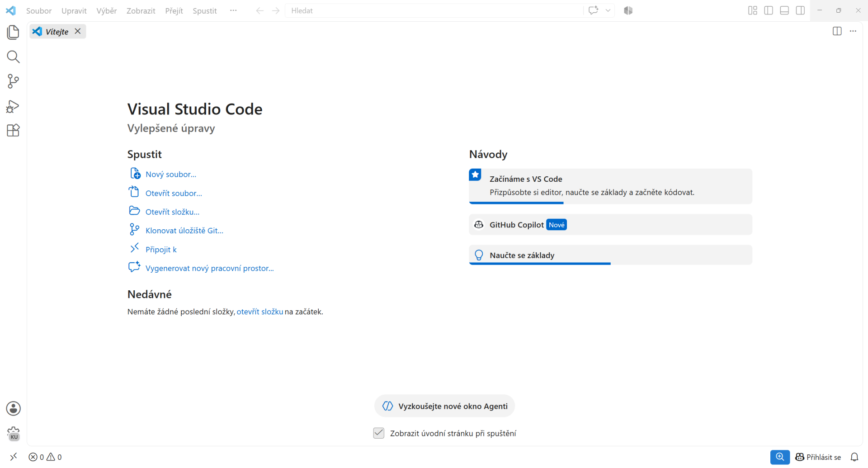Screen dimensions: 868x468
Task: Open the Naučte se základy walkthrough
Action: tap(610, 255)
